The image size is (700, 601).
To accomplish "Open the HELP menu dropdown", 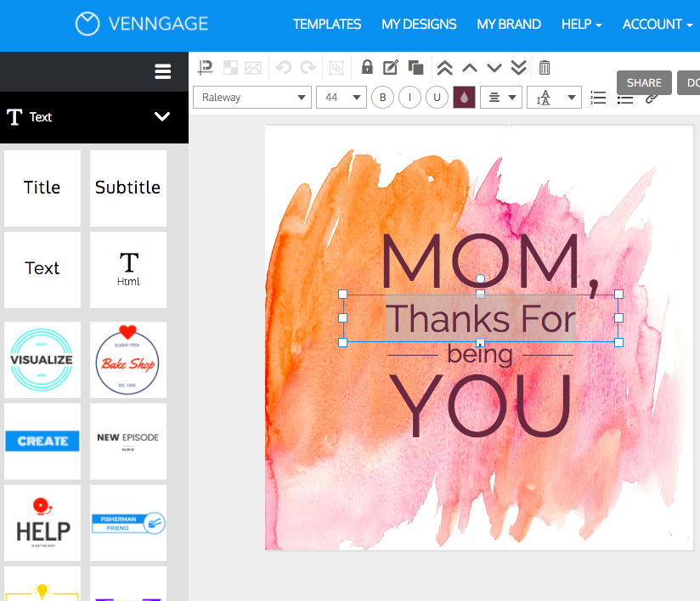I will [581, 24].
